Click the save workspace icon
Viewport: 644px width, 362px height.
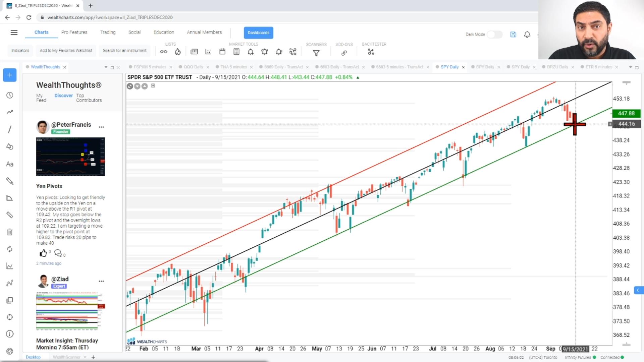pos(513,35)
